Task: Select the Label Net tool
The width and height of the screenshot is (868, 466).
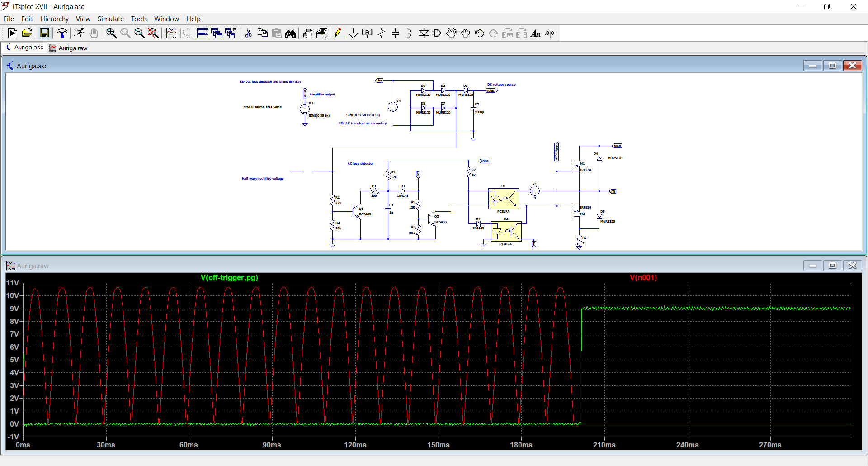Action: 368,33
